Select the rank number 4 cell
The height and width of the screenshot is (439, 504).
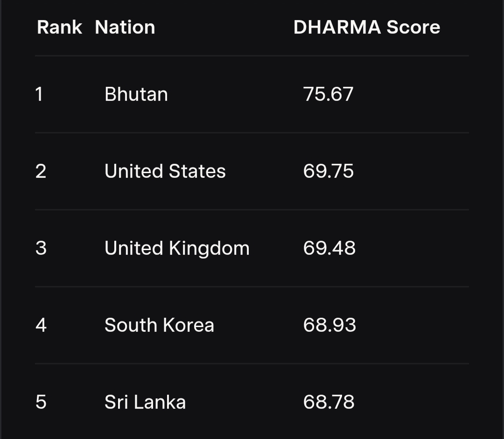[x=41, y=325]
